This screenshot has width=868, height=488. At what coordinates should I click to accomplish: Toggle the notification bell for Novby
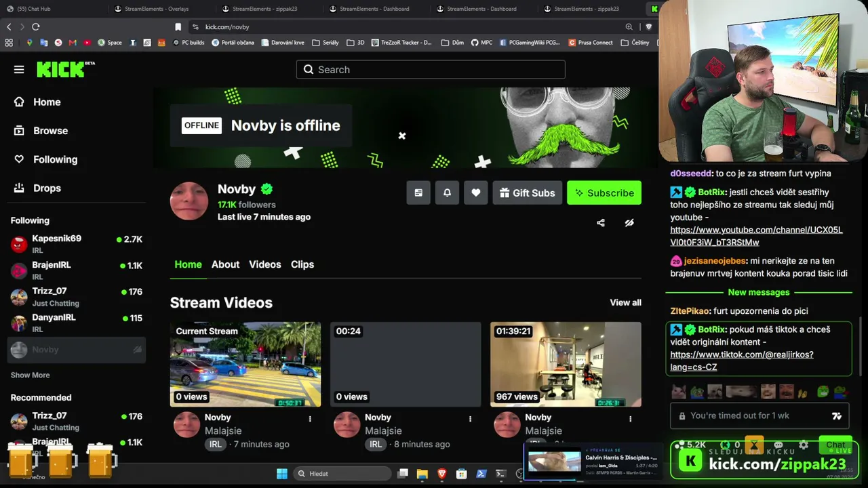(447, 192)
